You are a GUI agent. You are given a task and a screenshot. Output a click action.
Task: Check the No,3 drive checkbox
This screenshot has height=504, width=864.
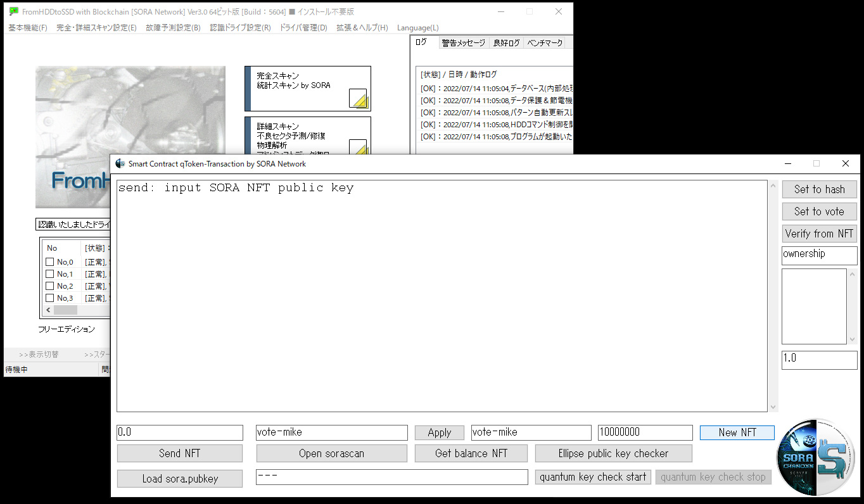click(x=49, y=298)
